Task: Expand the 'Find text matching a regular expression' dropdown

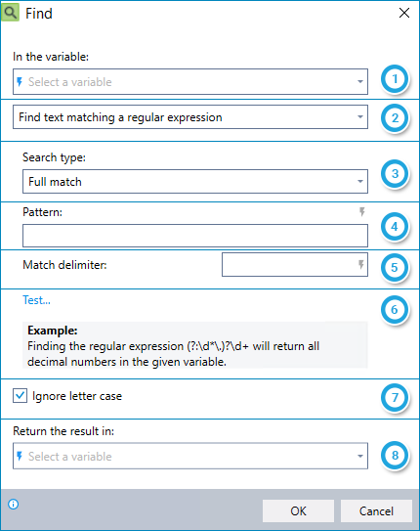Action: (190, 116)
